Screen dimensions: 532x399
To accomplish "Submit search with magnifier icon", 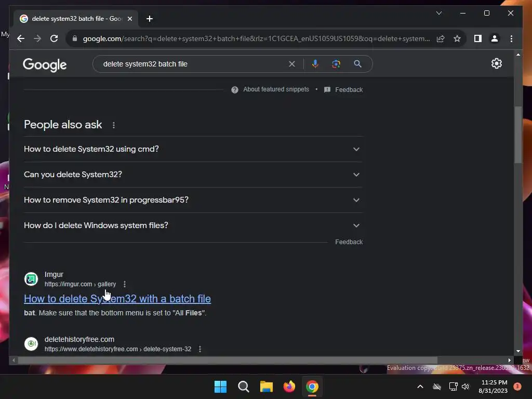I will [x=357, y=64].
